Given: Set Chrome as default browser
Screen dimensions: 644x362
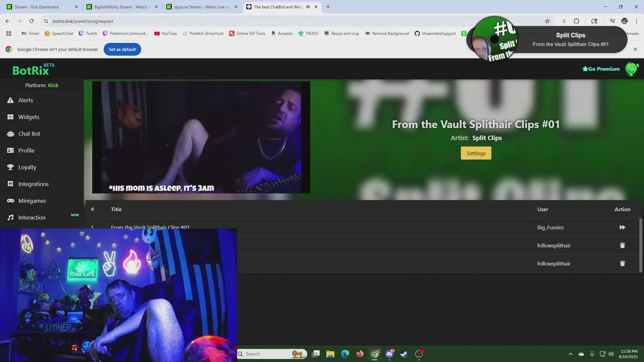Looking at the screenshot, I should pos(122,49).
